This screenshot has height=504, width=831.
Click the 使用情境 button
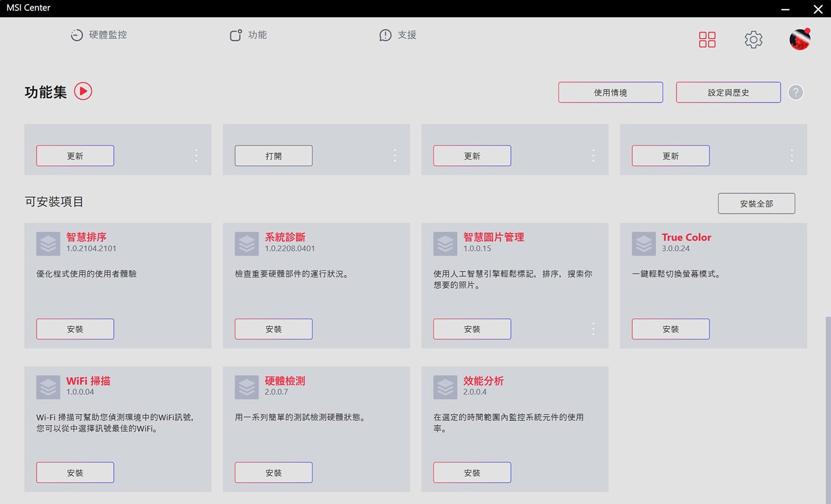pyautogui.click(x=611, y=92)
